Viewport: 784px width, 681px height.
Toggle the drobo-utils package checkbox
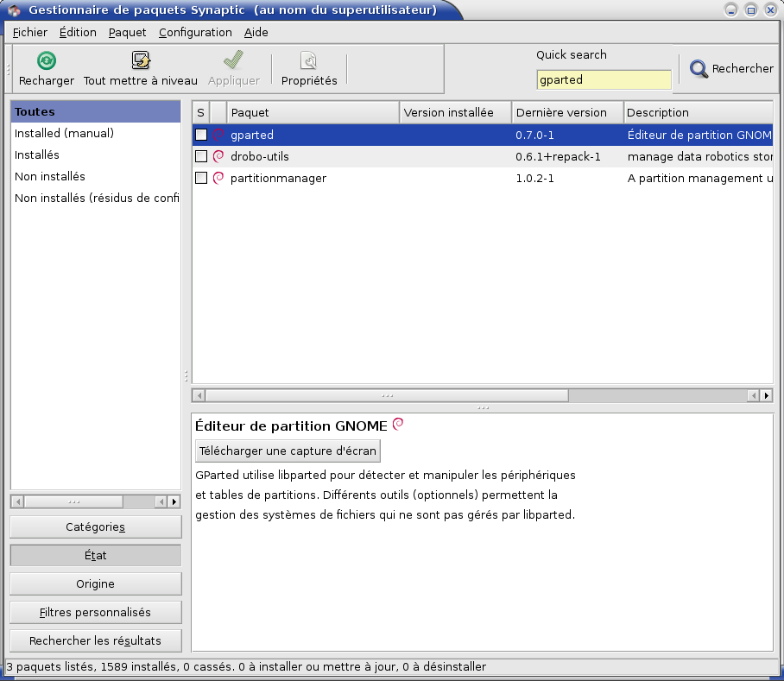[x=201, y=156]
